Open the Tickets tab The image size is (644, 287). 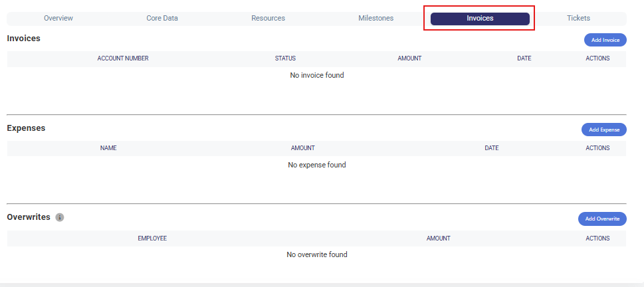click(x=578, y=18)
